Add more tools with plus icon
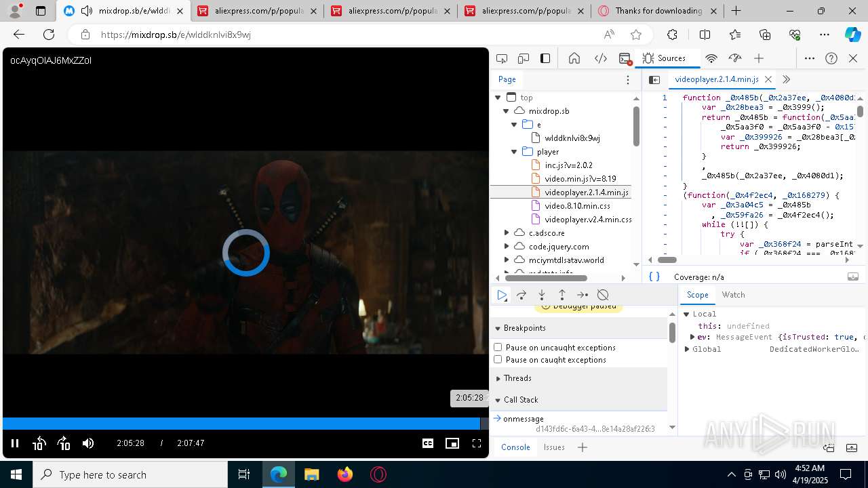Screen dimensions: 868x488 759,58
